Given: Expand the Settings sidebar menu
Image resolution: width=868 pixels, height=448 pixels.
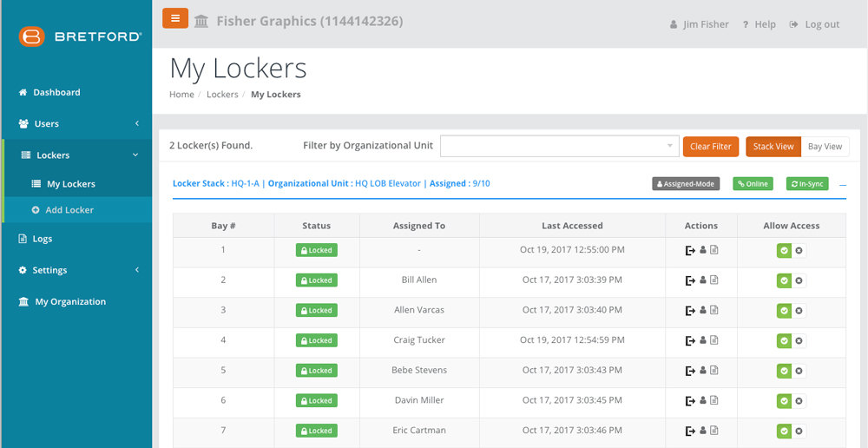Looking at the screenshot, I should coord(77,270).
